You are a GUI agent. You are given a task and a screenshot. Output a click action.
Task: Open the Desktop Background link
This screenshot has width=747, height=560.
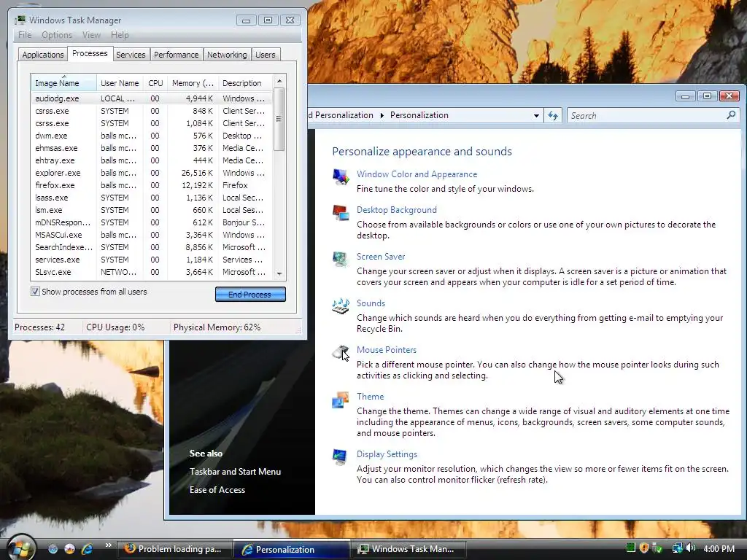tap(396, 210)
